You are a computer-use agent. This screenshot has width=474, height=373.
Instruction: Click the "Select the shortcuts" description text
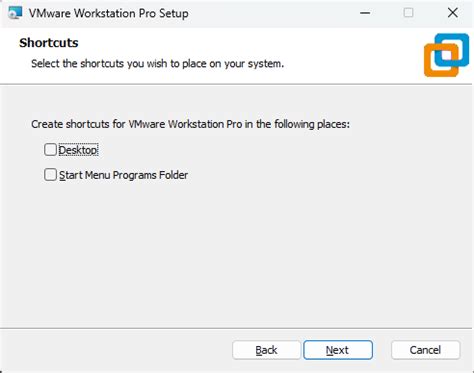[x=157, y=63]
